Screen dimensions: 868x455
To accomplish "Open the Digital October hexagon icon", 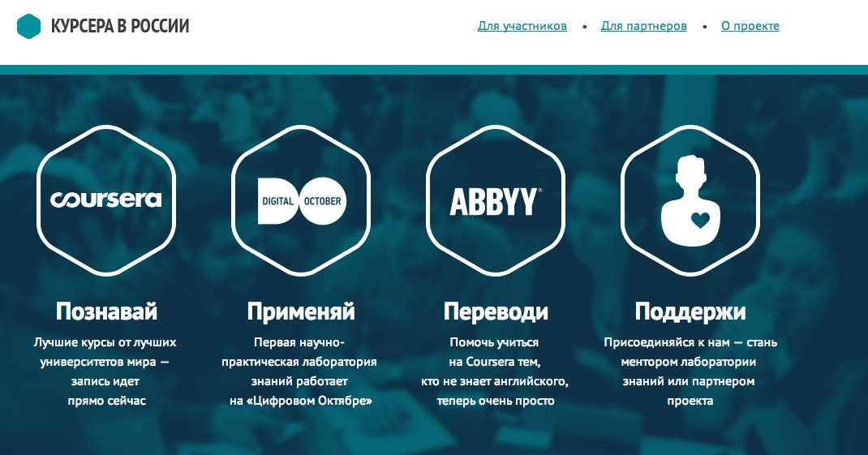I will pyautogui.click(x=301, y=200).
